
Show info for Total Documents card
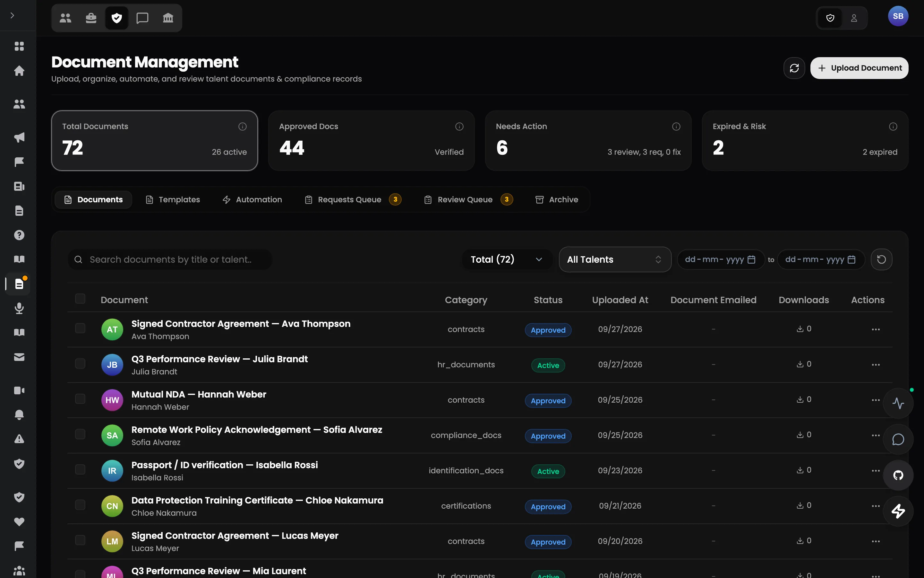[243, 127]
